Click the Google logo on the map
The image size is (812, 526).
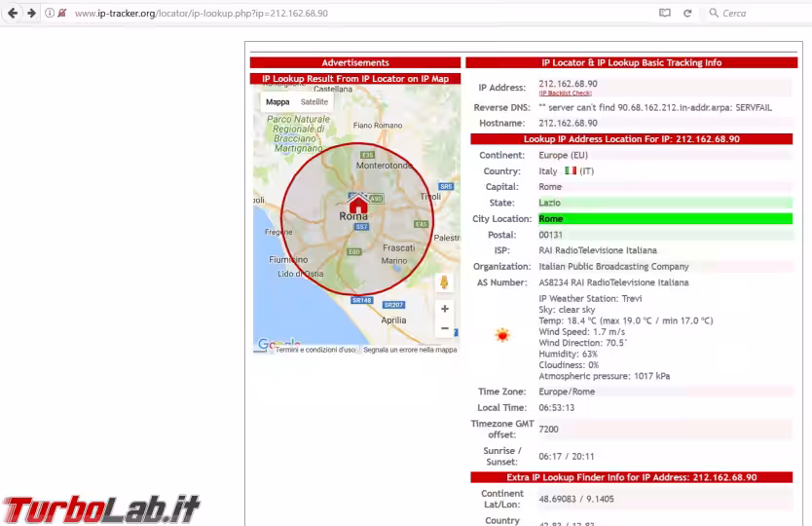(x=279, y=343)
